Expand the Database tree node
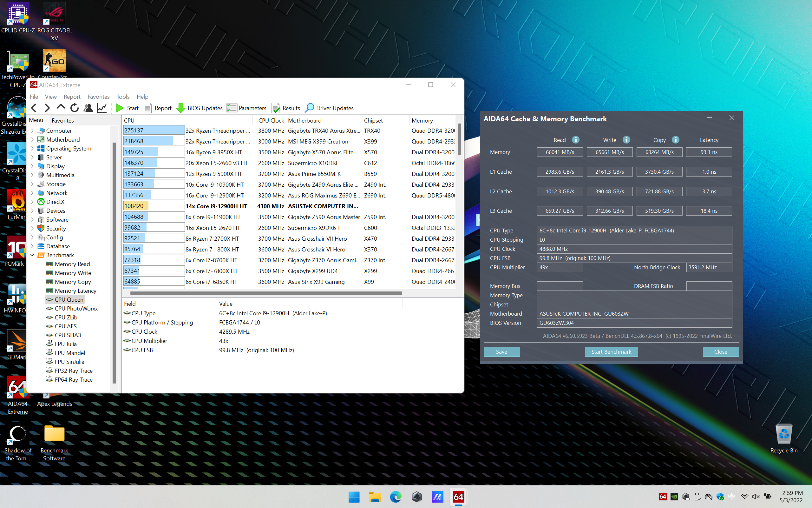Screen dimensions: 812x508 click(33, 246)
